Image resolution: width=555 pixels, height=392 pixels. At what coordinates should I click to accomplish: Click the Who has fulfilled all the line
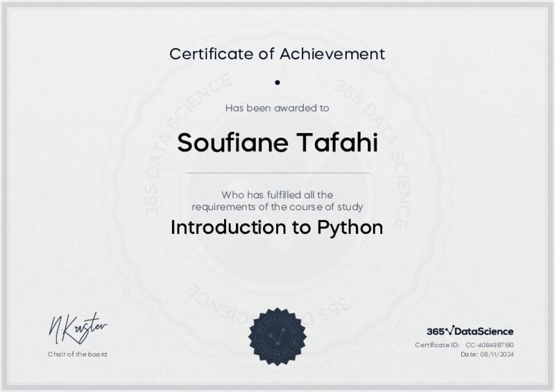(x=277, y=195)
